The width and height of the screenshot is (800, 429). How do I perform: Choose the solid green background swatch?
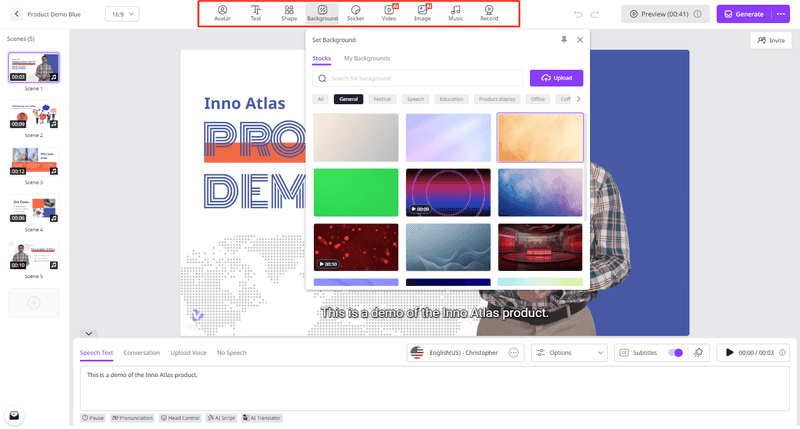point(356,192)
